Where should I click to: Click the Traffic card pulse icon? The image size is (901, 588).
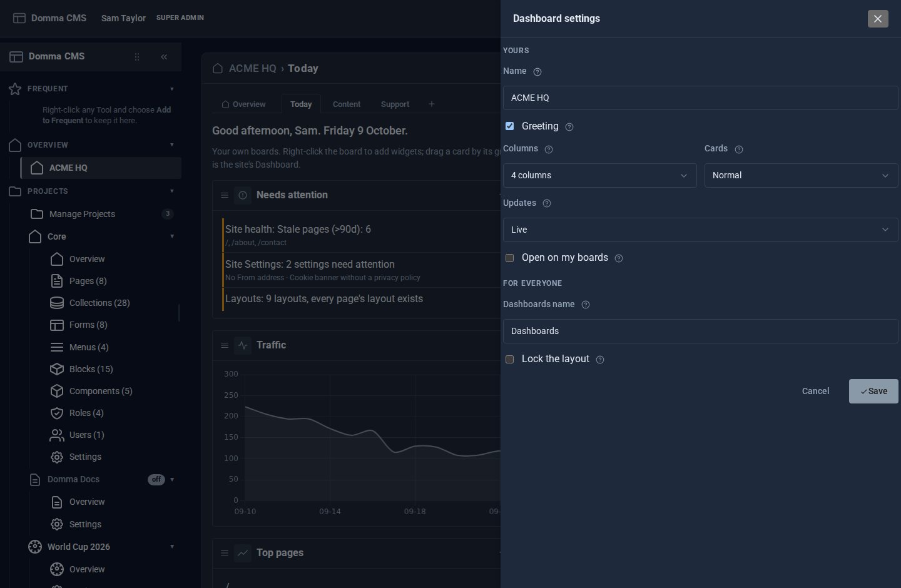pyautogui.click(x=243, y=345)
